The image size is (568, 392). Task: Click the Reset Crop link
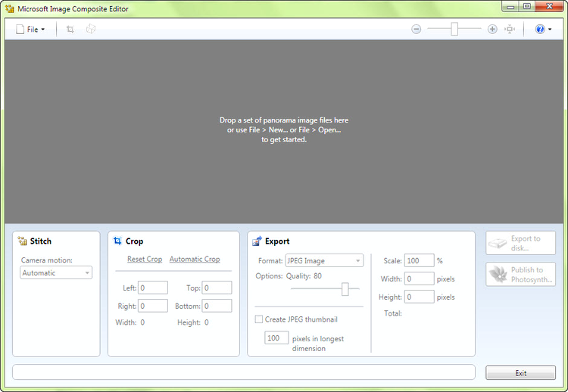[x=145, y=259]
